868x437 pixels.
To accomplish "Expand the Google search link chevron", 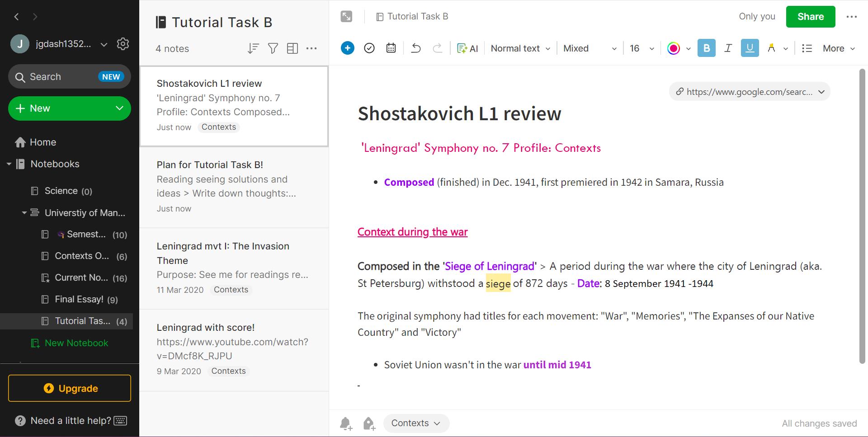I will (821, 91).
